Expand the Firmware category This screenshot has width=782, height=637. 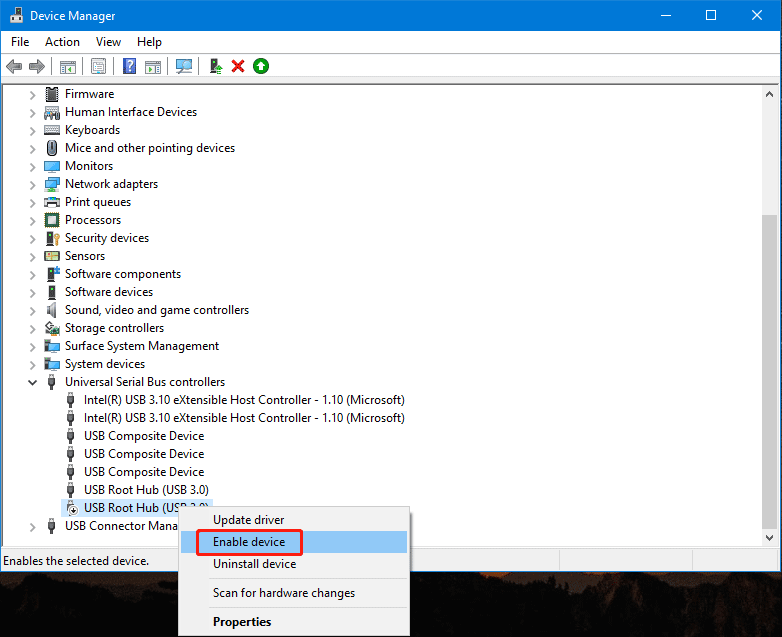click(x=32, y=94)
